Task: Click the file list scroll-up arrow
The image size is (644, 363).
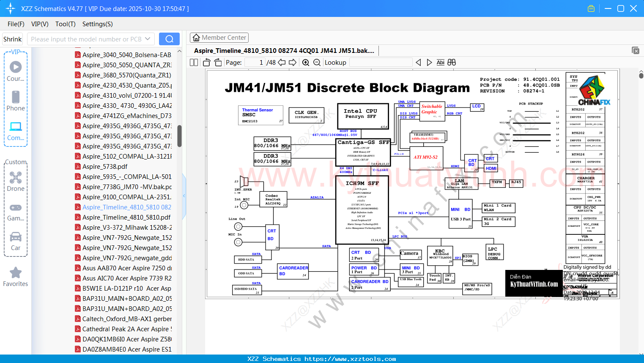Action: (x=179, y=51)
